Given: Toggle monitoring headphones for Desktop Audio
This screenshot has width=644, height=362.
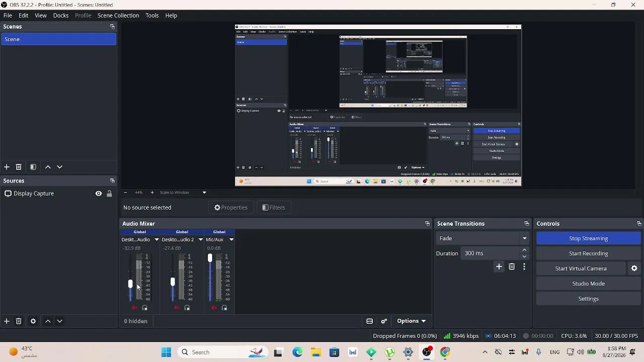Looking at the screenshot, I should 145,308.
